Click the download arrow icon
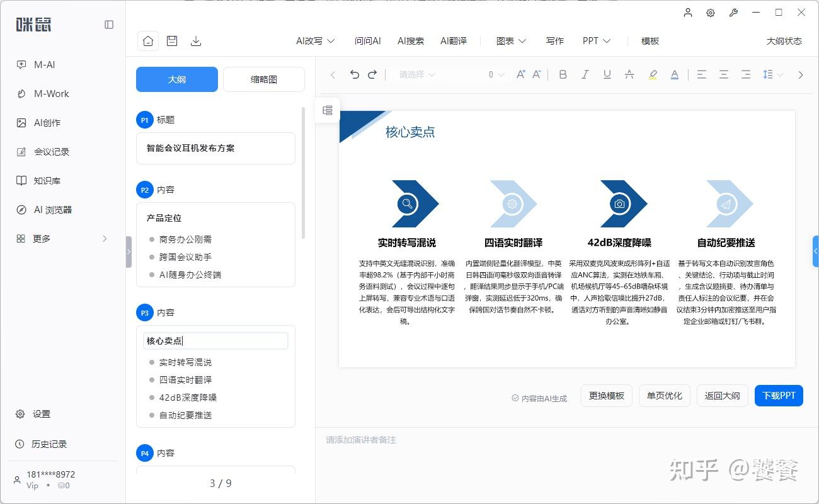 pyautogui.click(x=196, y=41)
